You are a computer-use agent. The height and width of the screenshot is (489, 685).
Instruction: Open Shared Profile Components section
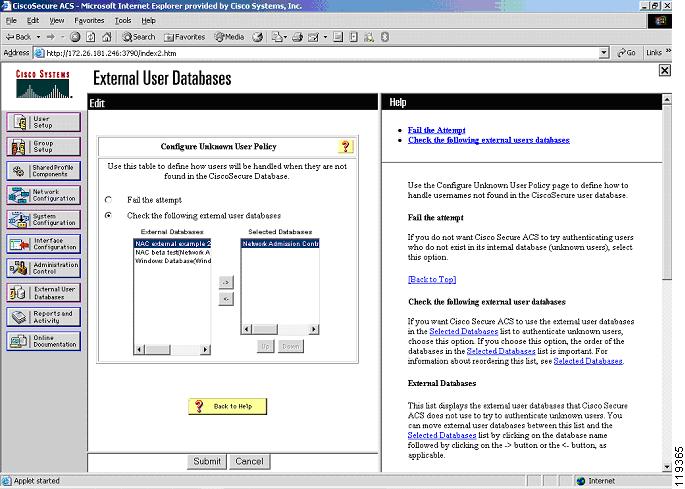coord(43,171)
